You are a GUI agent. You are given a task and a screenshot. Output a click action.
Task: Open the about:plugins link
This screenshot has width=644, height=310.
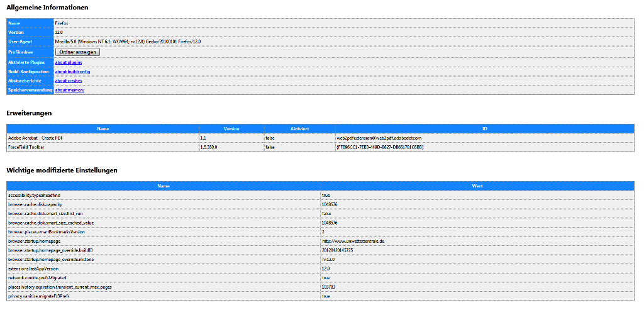pyautogui.click(x=69, y=62)
